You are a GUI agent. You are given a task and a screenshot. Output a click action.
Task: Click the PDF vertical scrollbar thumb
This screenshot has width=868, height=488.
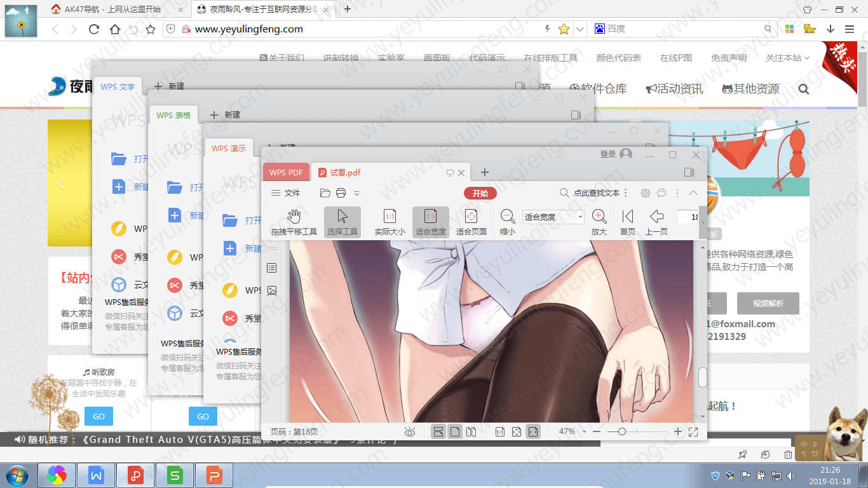[x=702, y=377]
